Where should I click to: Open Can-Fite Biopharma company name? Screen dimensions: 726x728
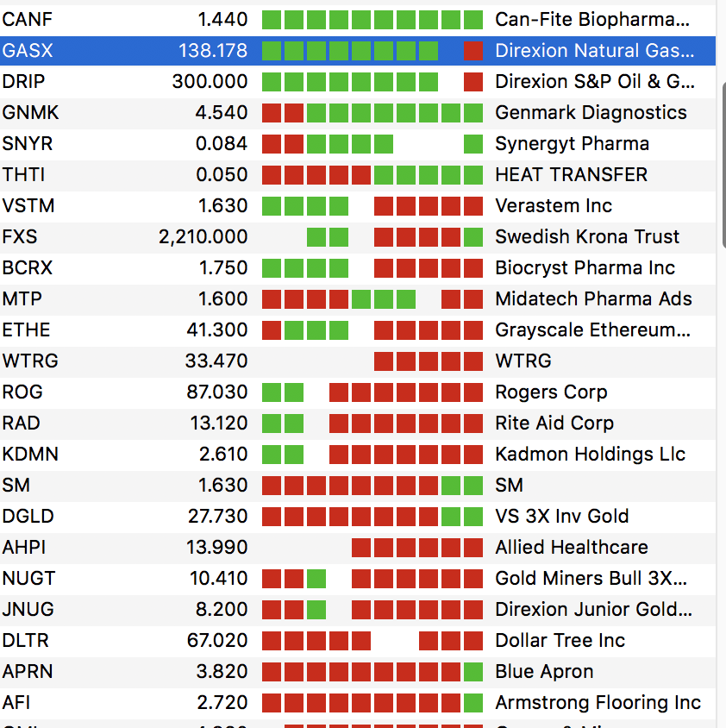point(592,20)
